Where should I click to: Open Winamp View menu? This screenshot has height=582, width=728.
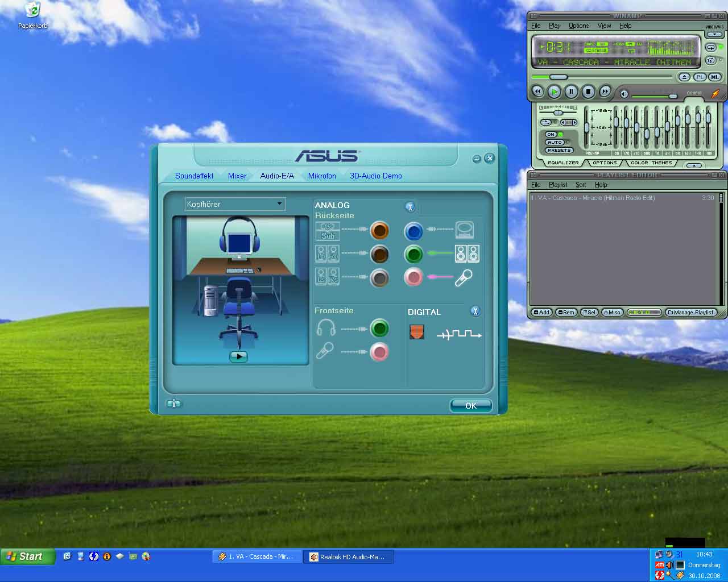604,26
